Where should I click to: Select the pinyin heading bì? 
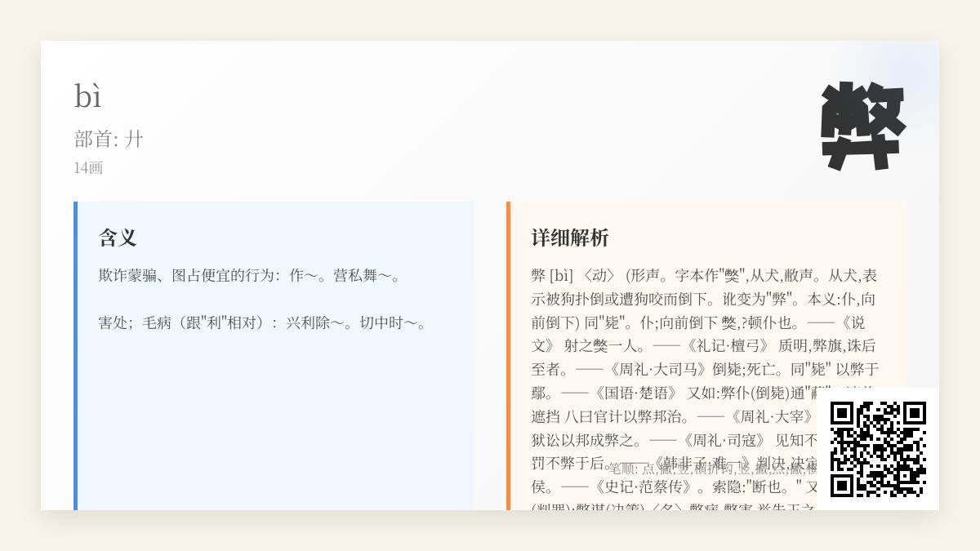click(x=88, y=96)
